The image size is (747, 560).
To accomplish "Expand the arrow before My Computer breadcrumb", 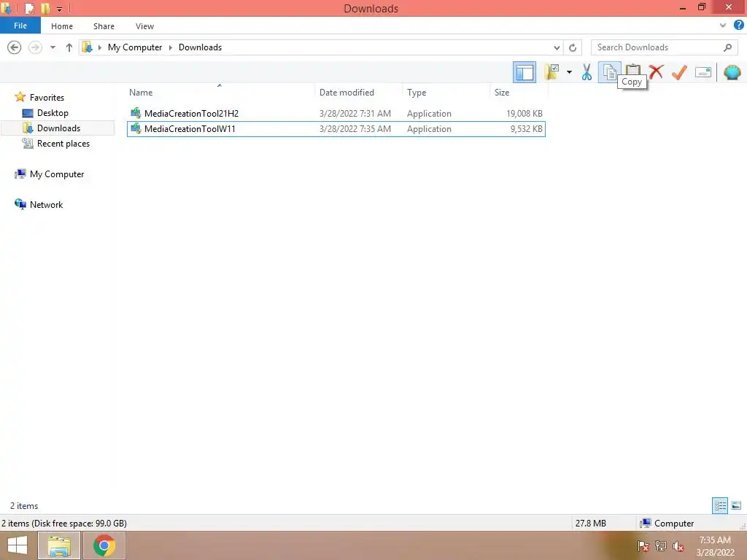I will click(x=99, y=47).
